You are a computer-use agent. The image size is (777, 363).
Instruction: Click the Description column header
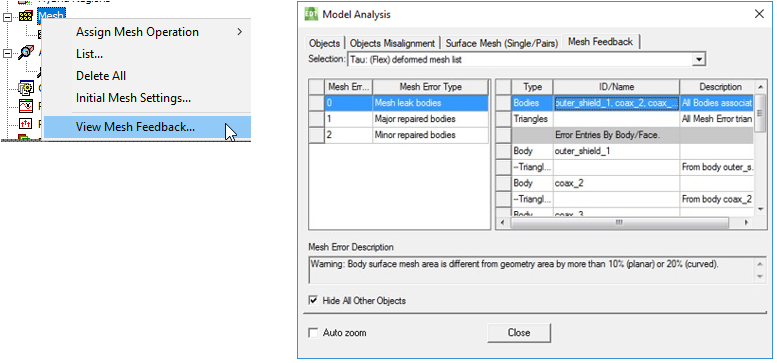tap(717, 87)
